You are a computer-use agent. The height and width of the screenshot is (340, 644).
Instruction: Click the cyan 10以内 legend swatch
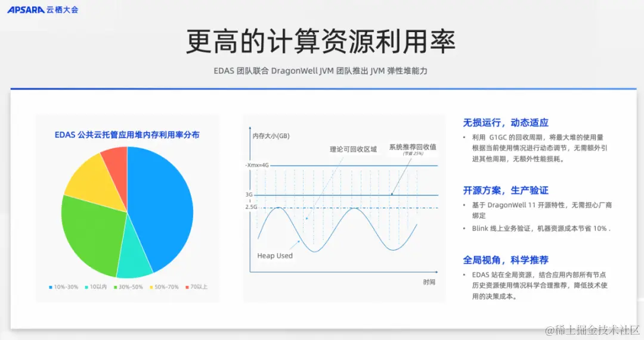pos(86,287)
